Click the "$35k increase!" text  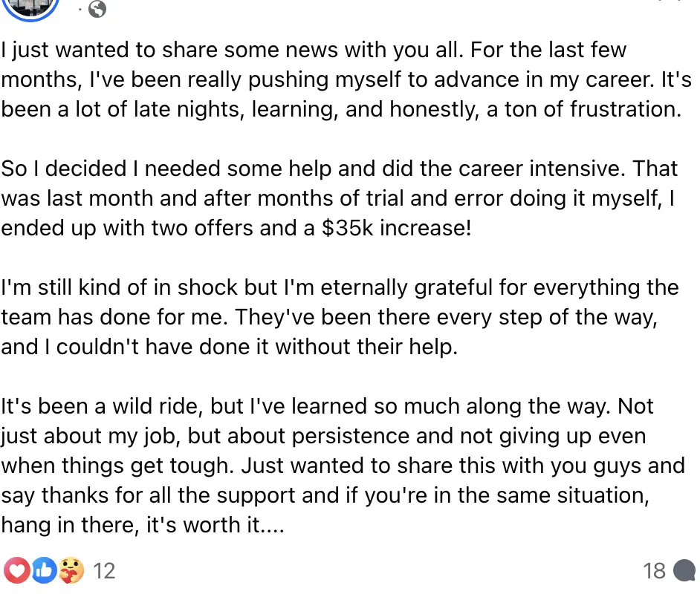click(396, 228)
